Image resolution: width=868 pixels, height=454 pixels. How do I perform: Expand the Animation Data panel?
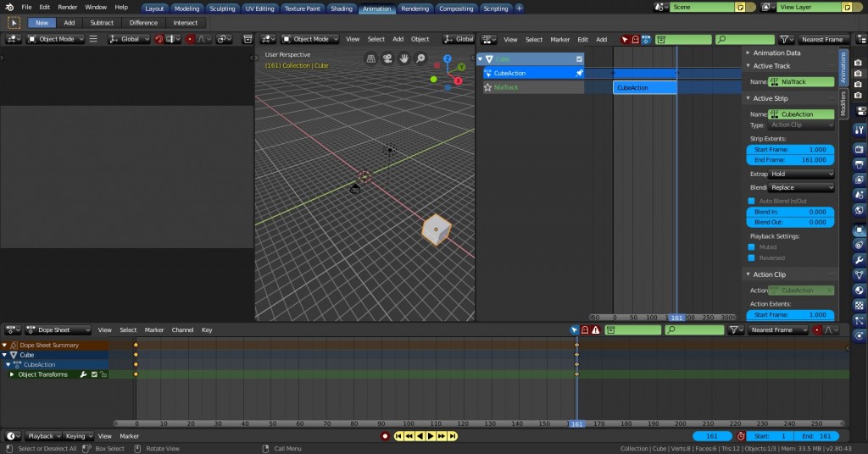click(x=776, y=53)
